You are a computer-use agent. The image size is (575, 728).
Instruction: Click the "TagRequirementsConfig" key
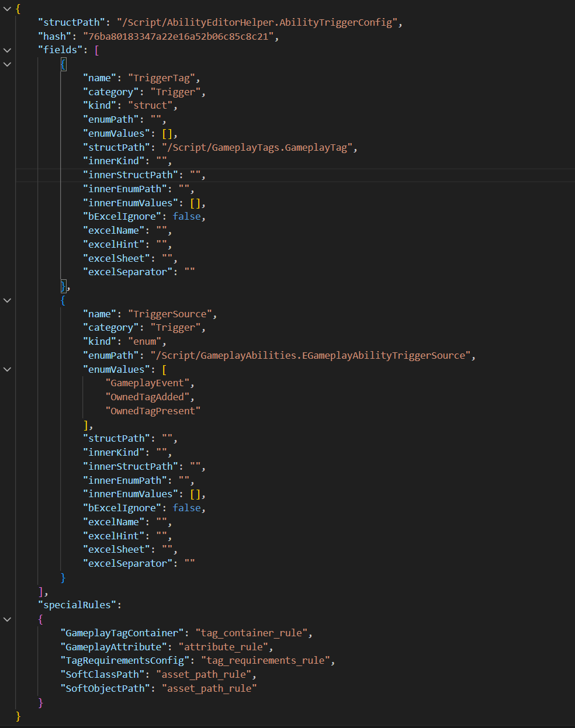tap(125, 660)
